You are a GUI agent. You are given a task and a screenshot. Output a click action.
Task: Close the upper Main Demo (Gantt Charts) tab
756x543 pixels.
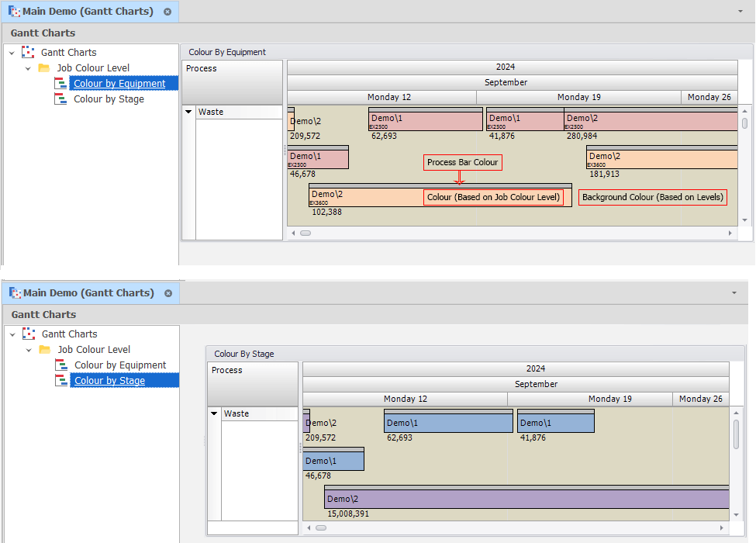coord(167,12)
